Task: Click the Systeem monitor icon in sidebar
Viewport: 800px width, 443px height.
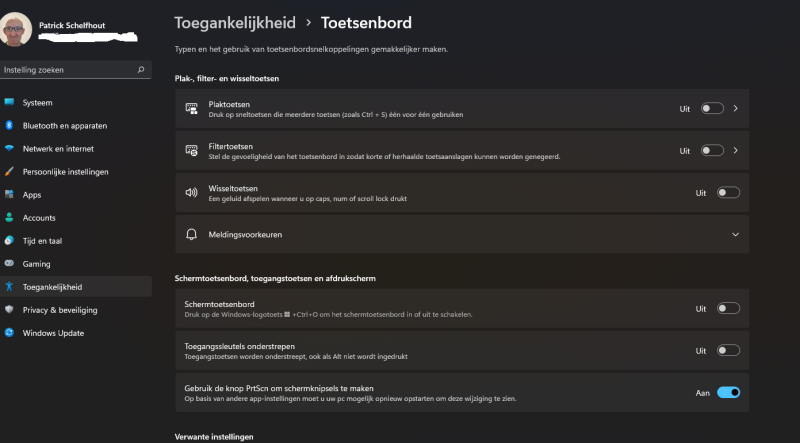Action: 9,102
